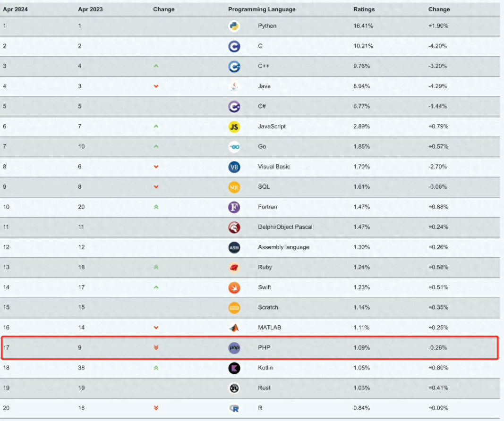This screenshot has height=421, width=504.
Task: Click the Swift logo icon
Action: (x=234, y=287)
